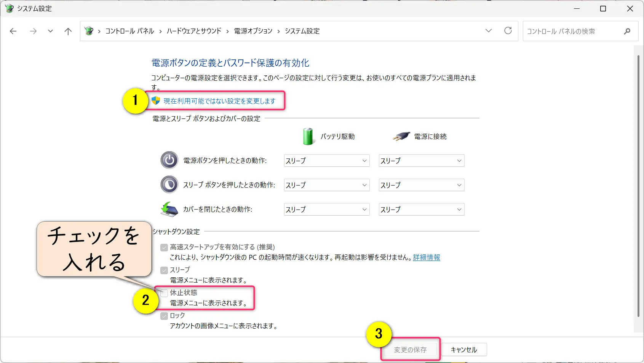Image resolution: width=644 pixels, height=363 pixels.
Task: Go back with the left arrow
Action: (x=13, y=31)
